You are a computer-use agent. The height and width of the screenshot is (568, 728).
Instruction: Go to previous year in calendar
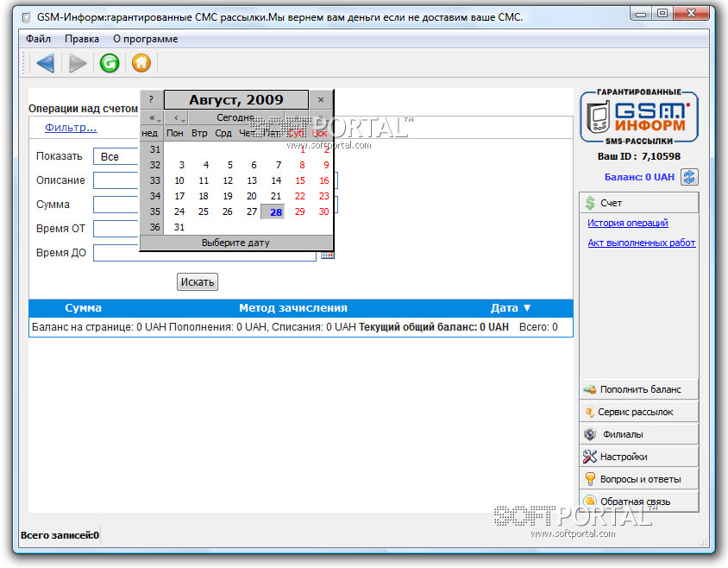(x=152, y=117)
